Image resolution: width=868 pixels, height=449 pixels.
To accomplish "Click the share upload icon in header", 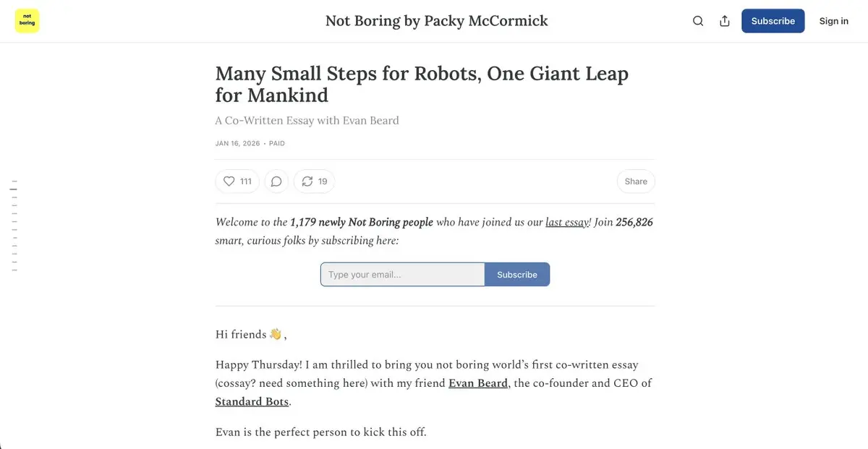I will click(x=725, y=21).
